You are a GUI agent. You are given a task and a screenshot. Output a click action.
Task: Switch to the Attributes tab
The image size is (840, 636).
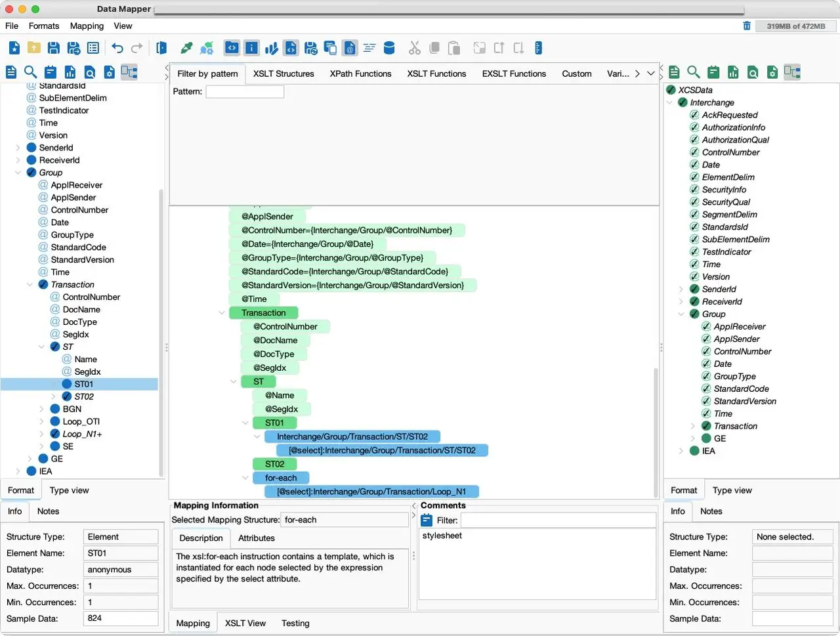click(257, 538)
